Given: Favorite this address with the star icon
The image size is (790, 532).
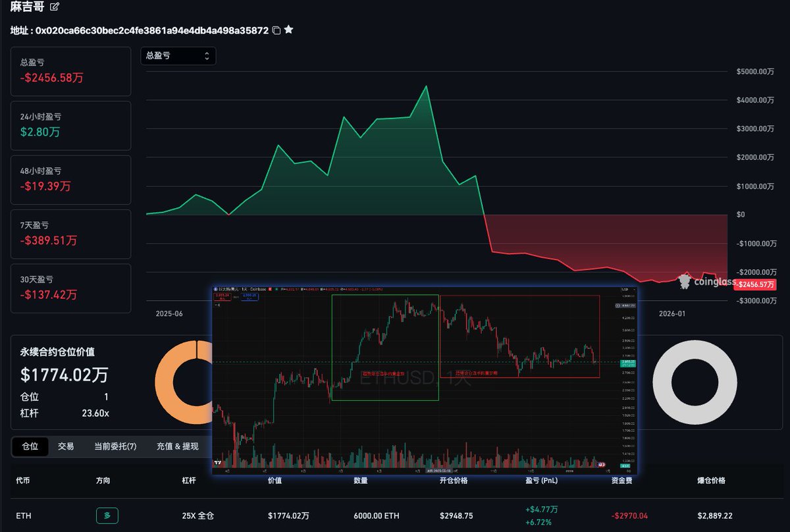Looking at the screenshot, I should click(288, 30).
